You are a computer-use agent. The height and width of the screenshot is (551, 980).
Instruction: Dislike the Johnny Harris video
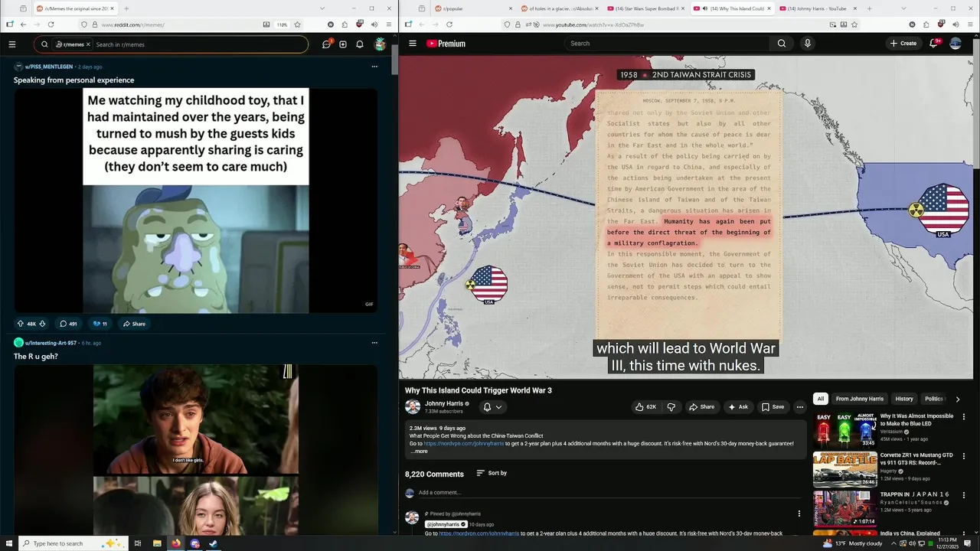coord(671,407)
